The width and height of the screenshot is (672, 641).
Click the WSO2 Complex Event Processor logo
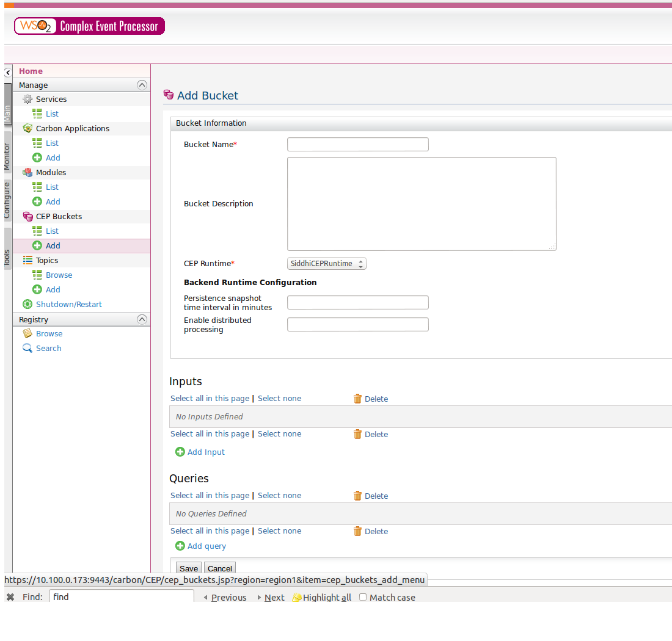click(90, 26)
